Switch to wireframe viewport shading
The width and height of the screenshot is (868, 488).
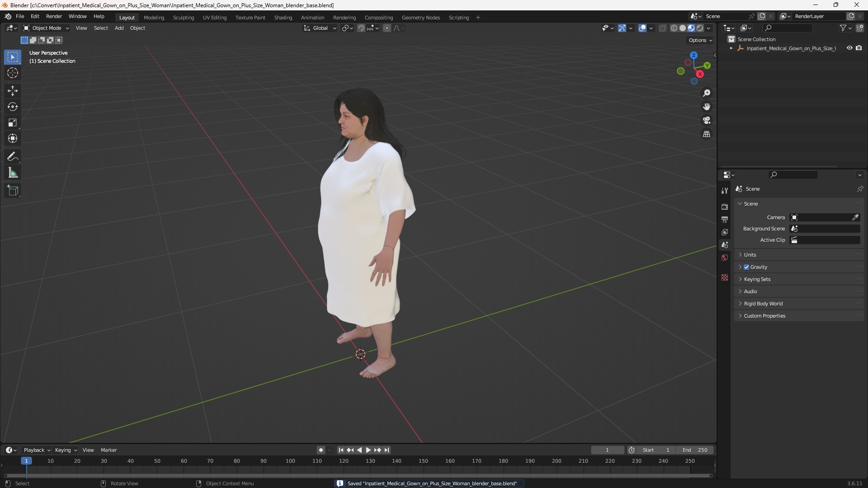(x=674, y=28)
